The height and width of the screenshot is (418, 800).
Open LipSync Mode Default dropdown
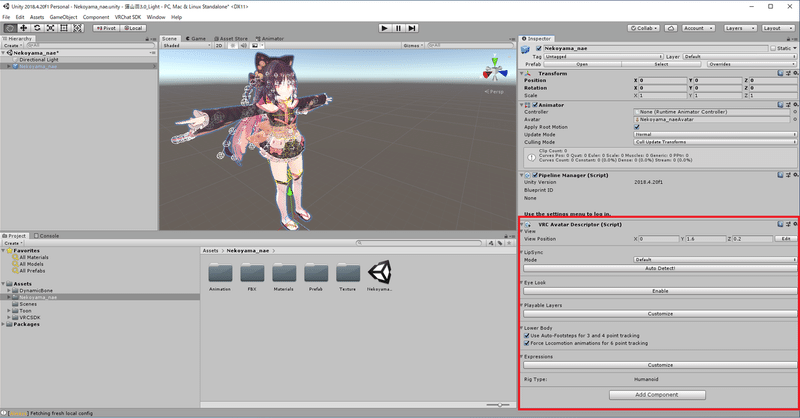(715, 260)
